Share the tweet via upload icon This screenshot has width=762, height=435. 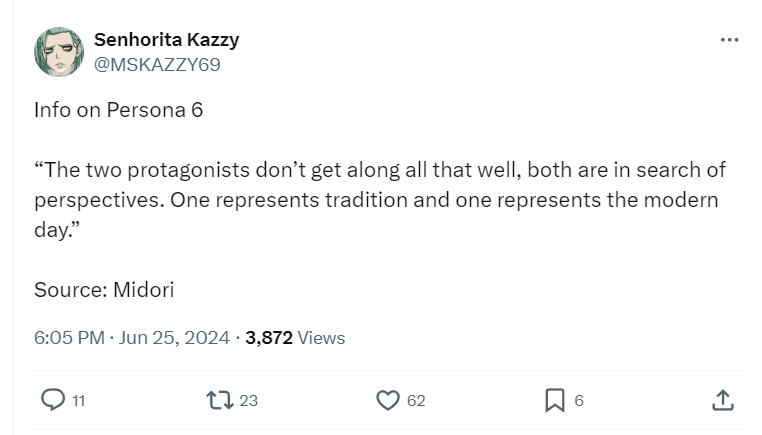tap(723, 400)
